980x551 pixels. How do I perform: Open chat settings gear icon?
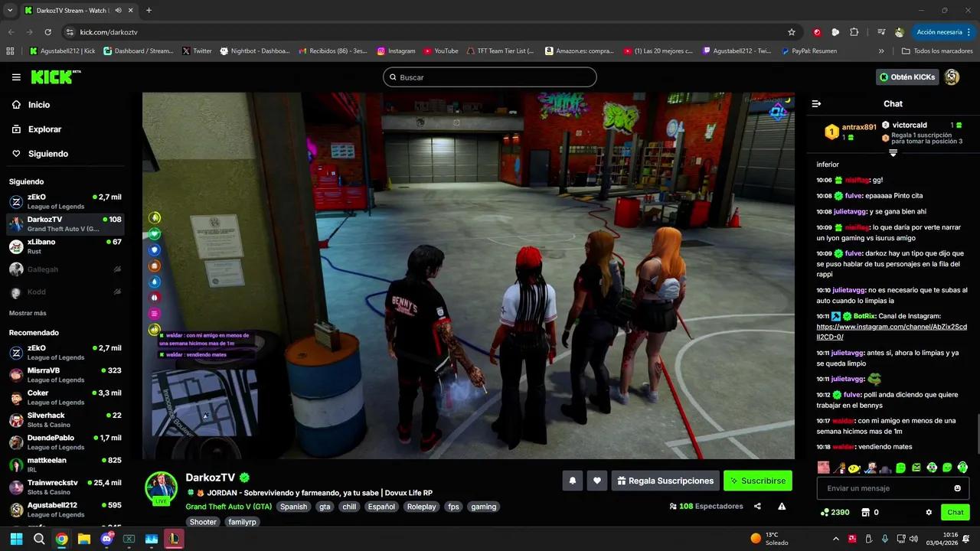(929, 512)
